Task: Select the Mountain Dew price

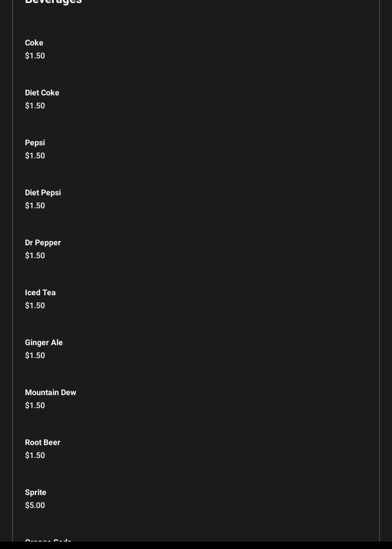Action: (x=35, y=406)
